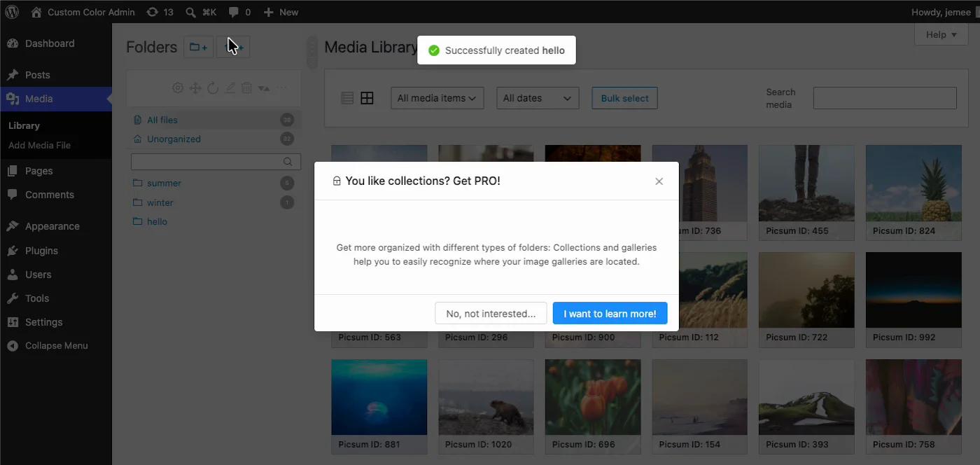Viewport: 980px width, 465px height.
Task: Open thumbnail Picsum ID: 722
Action: click(x=806, y=300)
